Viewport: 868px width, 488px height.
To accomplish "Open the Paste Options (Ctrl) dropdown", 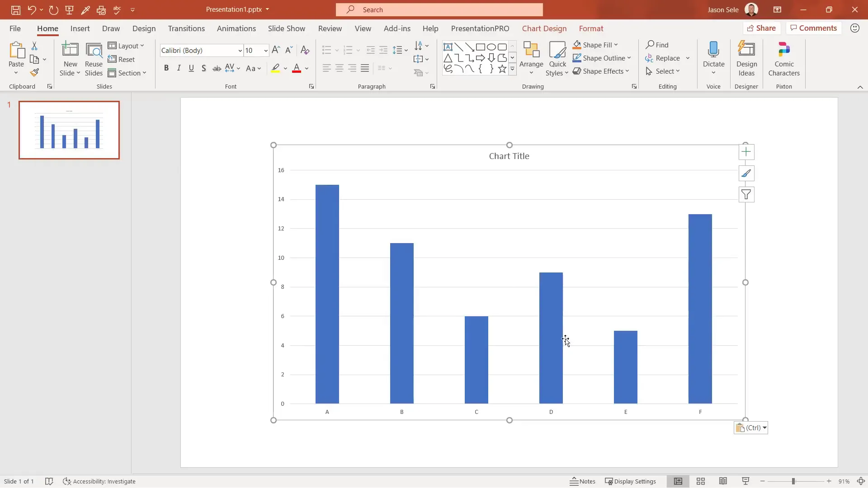I will click(x=751, y=427).
